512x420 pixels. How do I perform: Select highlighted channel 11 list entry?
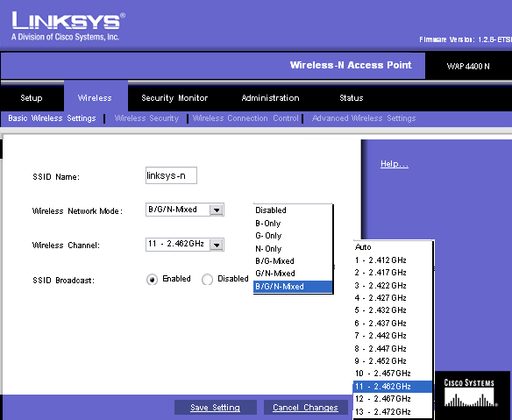tap(393, 387)
